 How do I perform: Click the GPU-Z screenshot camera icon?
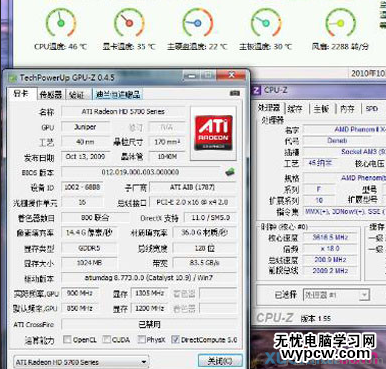(235, 93)
